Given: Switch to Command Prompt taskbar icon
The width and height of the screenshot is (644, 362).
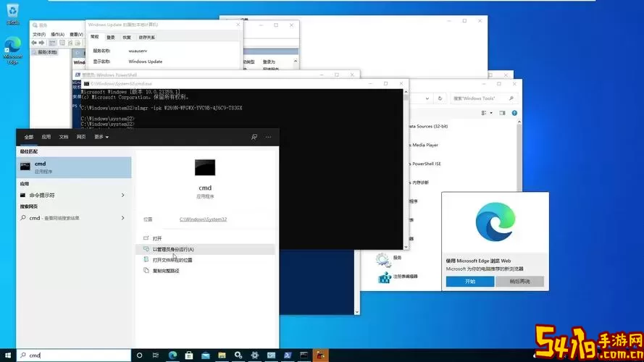Looking at the screenshot, I should coord(304,355).
